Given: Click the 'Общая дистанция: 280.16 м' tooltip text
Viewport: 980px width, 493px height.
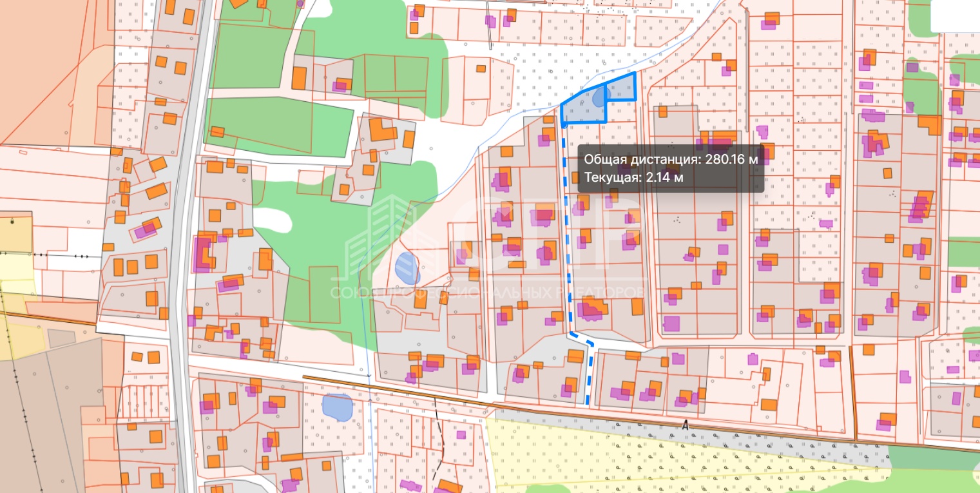Looking at the screenshot, I should [670, 159].
